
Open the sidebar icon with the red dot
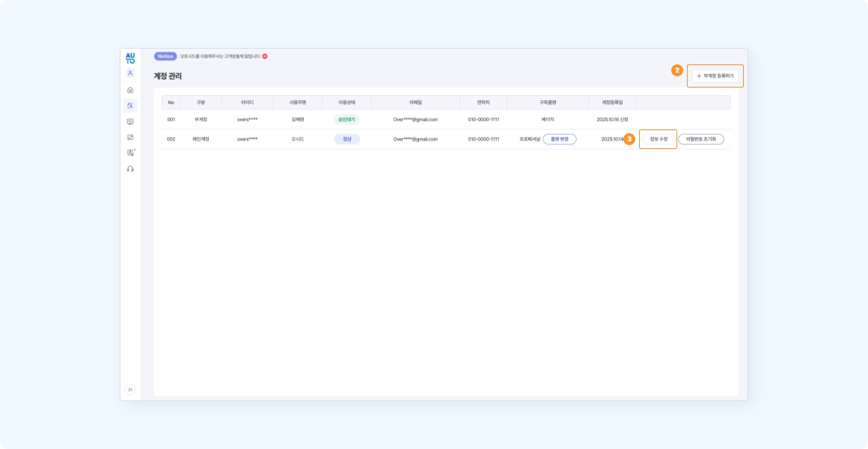click(130, 153)
